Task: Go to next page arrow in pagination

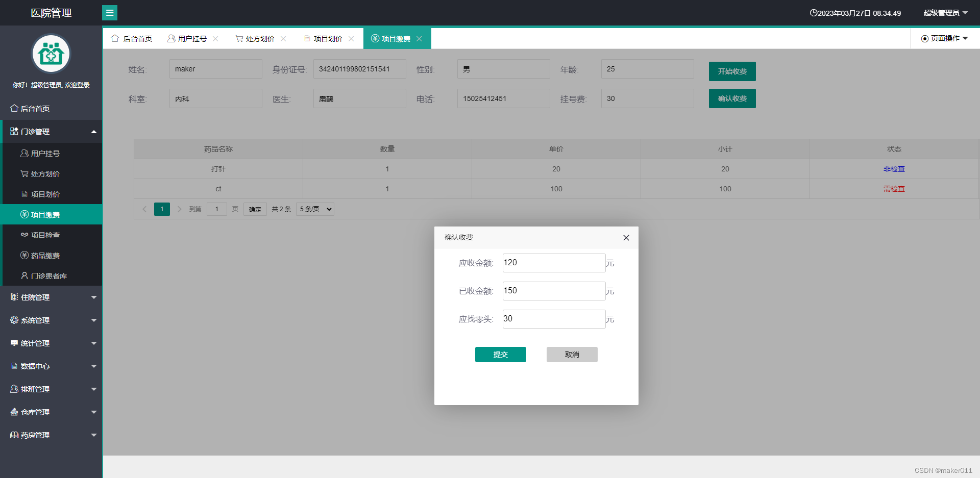Action: (x=179, y=209)
